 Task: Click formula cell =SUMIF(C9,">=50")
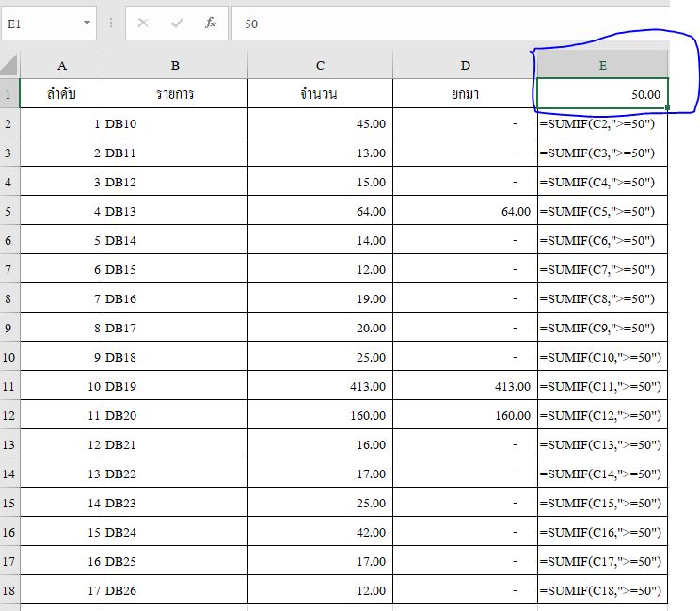point(603,328)
